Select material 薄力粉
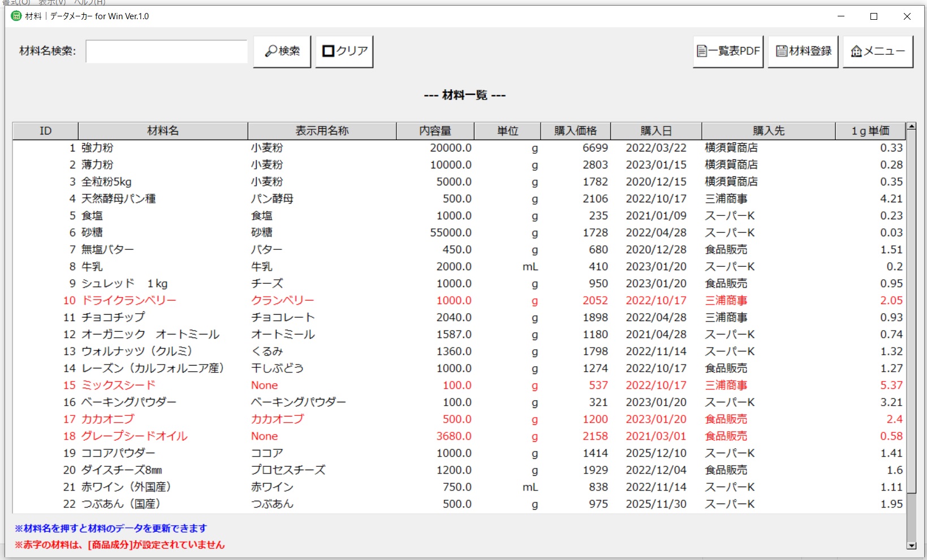 pyautogui.click(x=97, y=165)
